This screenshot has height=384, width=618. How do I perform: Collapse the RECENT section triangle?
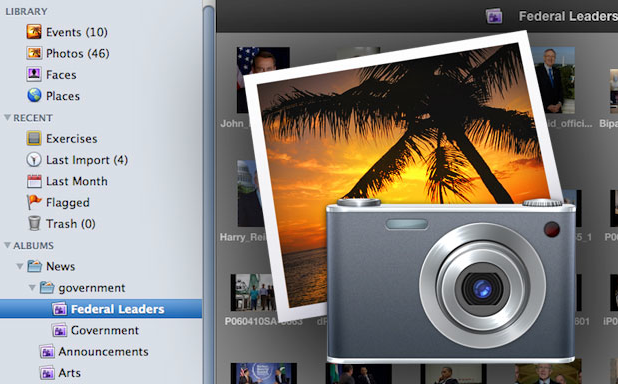click(7, 117)
